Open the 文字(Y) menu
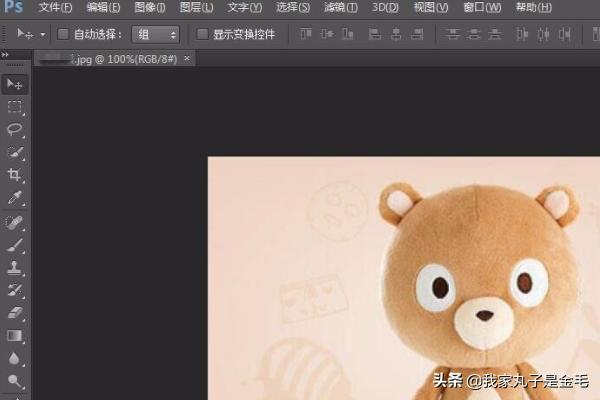This screenshot has height=400, width=600. pyautogui.click(x=245, y=7)
